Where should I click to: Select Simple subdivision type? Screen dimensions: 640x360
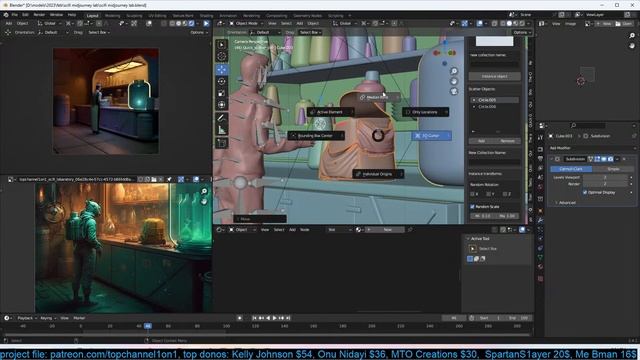[x=613, y=169]
